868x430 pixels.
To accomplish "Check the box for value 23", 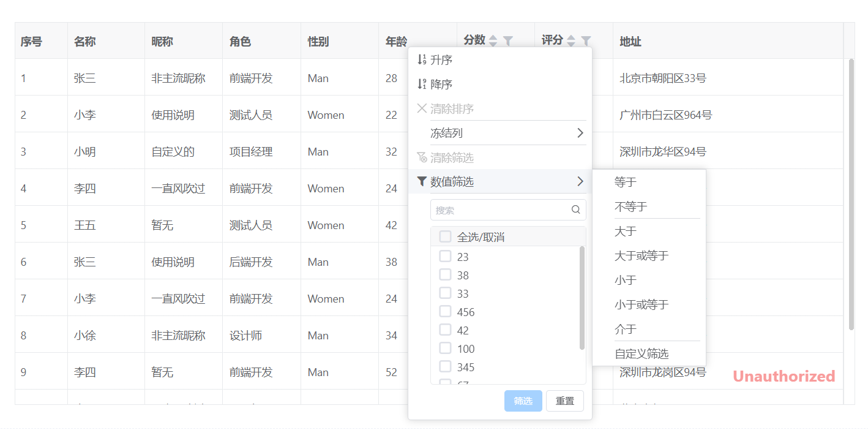I will point(445,256).
